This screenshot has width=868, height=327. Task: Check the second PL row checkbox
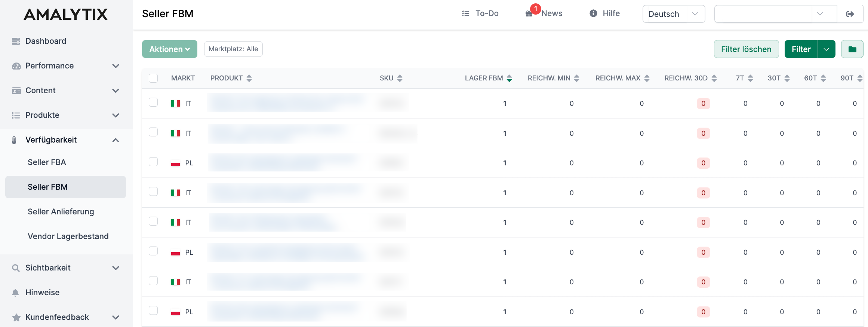pos(153,251)
